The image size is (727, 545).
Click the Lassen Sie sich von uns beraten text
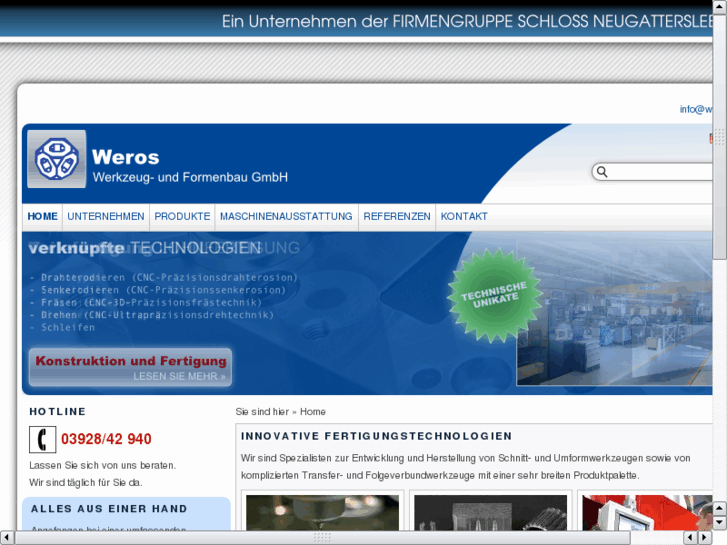coord(102,465)
